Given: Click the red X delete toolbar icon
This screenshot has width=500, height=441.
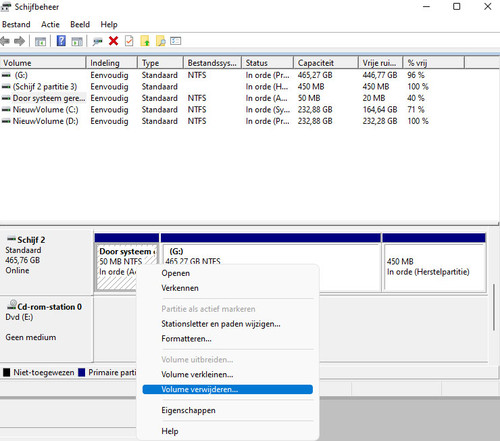Looking at the screenshot, I should click(x=113, y=41).
